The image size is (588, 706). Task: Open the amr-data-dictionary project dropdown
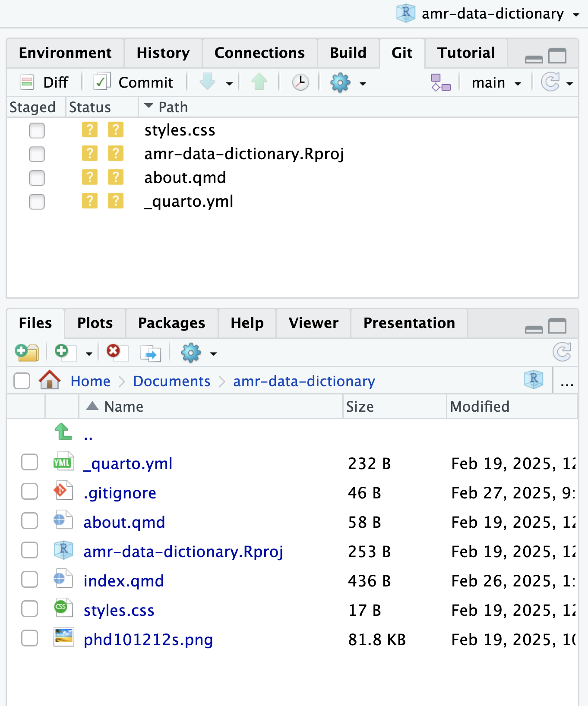coord(488,13)
